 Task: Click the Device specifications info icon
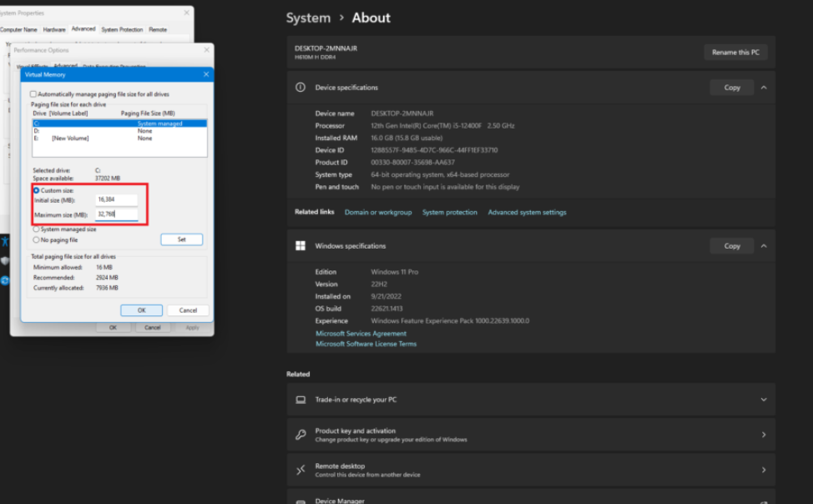click(x=300, y=88)
